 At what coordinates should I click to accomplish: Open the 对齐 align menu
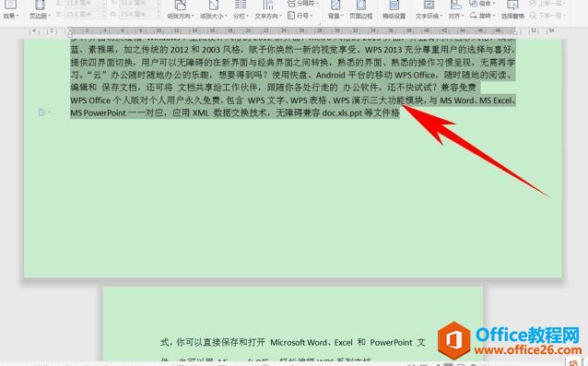tap(455, 10)
